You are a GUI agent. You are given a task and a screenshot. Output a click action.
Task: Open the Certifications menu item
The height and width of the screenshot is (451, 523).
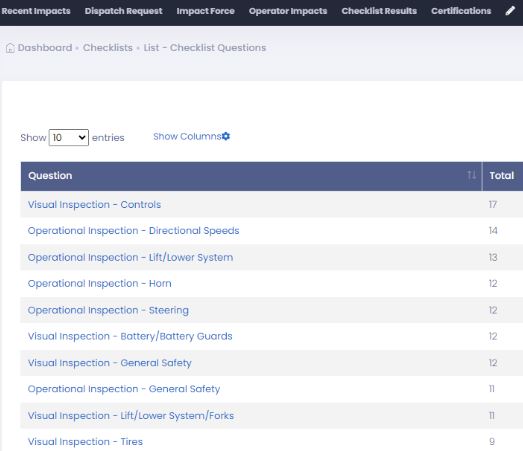coord(461,11)
